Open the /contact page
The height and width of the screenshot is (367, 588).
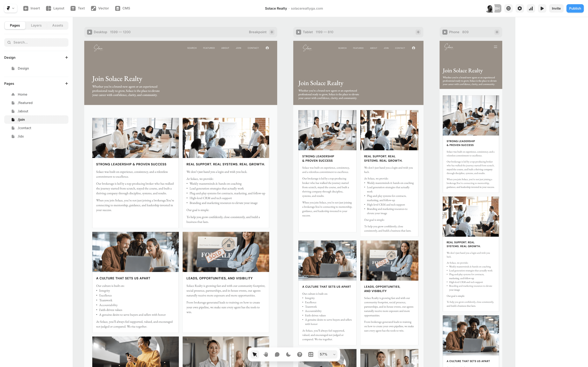[x=24, y=128]
